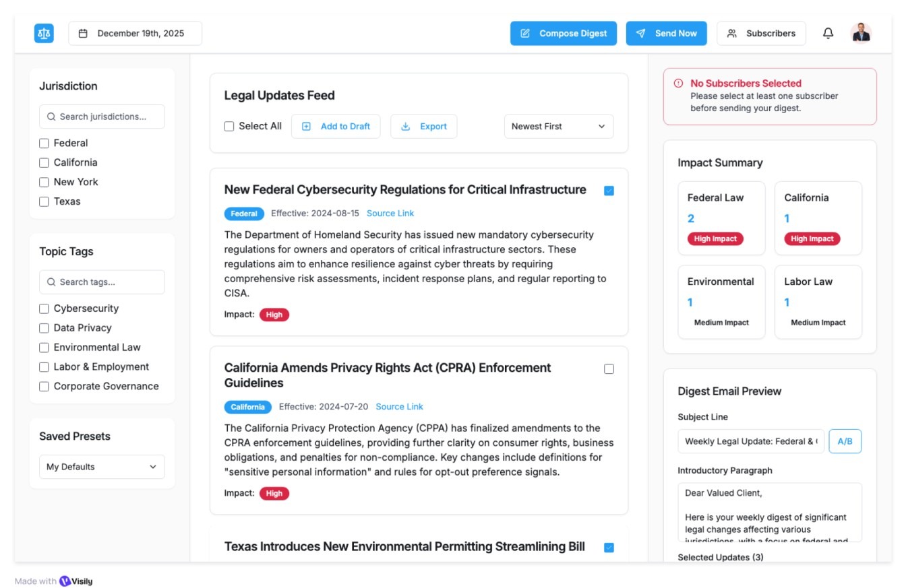Click the Federal Law impact summary card
906x588 pixels.
(721, 218)
